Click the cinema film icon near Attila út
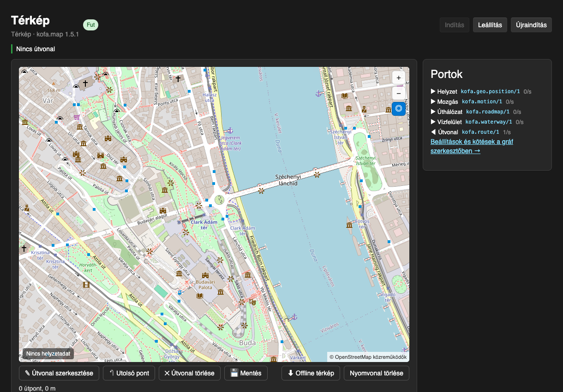Screen dimensions: 563x392 (x=86, y=285)
